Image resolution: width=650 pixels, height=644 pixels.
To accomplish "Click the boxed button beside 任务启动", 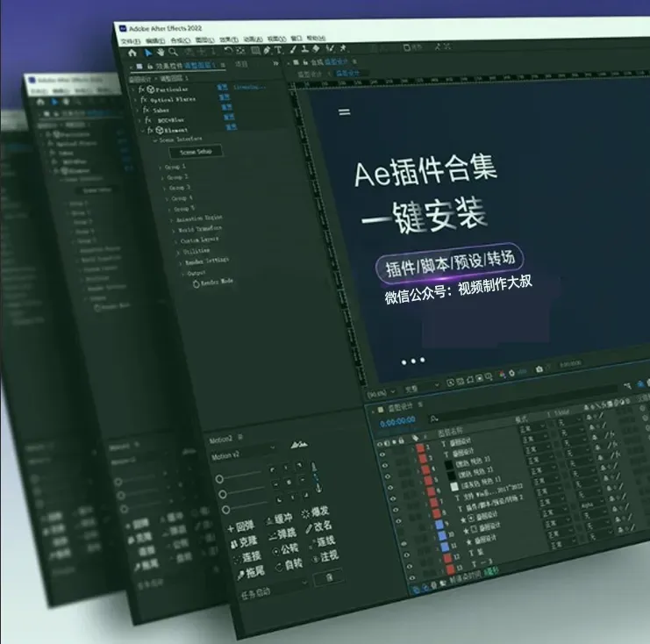I will coord(329,576).
